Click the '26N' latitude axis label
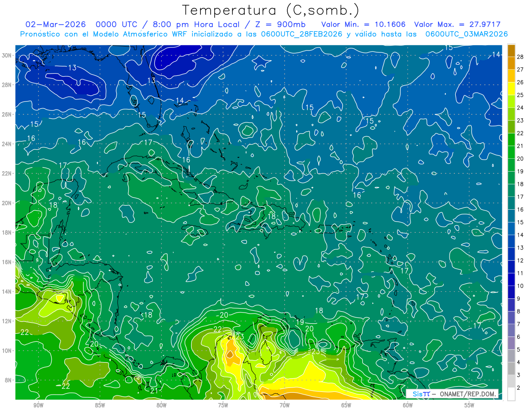Screen dimensions: 532x411 click(8, 114)
